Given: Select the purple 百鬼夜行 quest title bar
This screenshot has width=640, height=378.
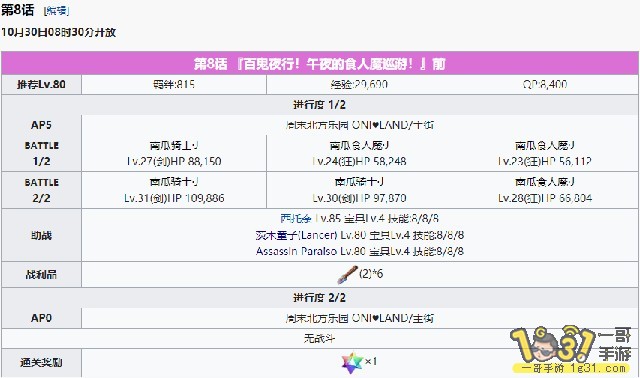Looking at the screenshot, I should point(320,64).
